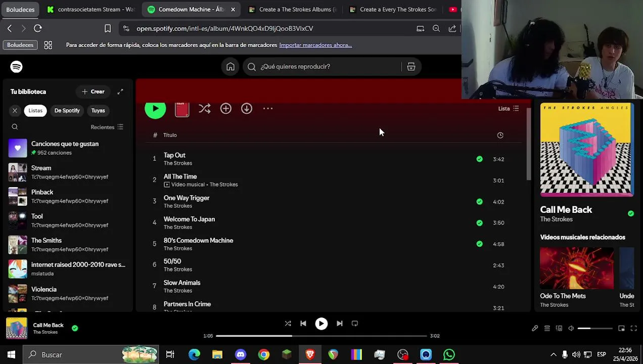
Task: Clear library filter with the X chip
Action: tap(15, 111)
